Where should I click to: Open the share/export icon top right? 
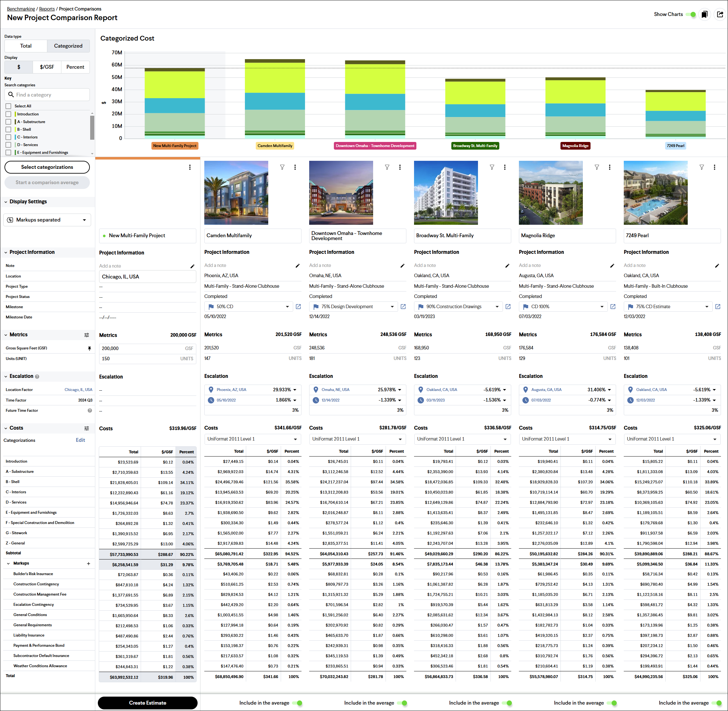(720, 14)
